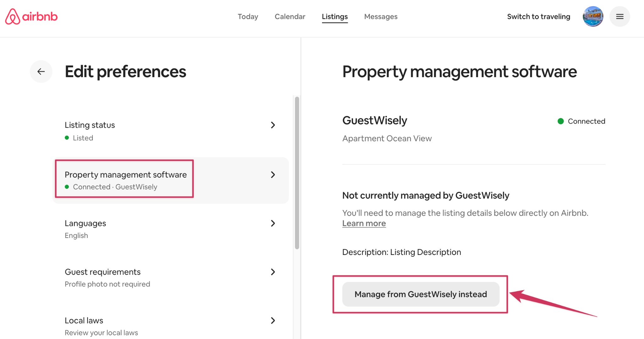This screenshot has height=339, width=644.
Task: Expand Languages chevron
Action: coord(273,223)
